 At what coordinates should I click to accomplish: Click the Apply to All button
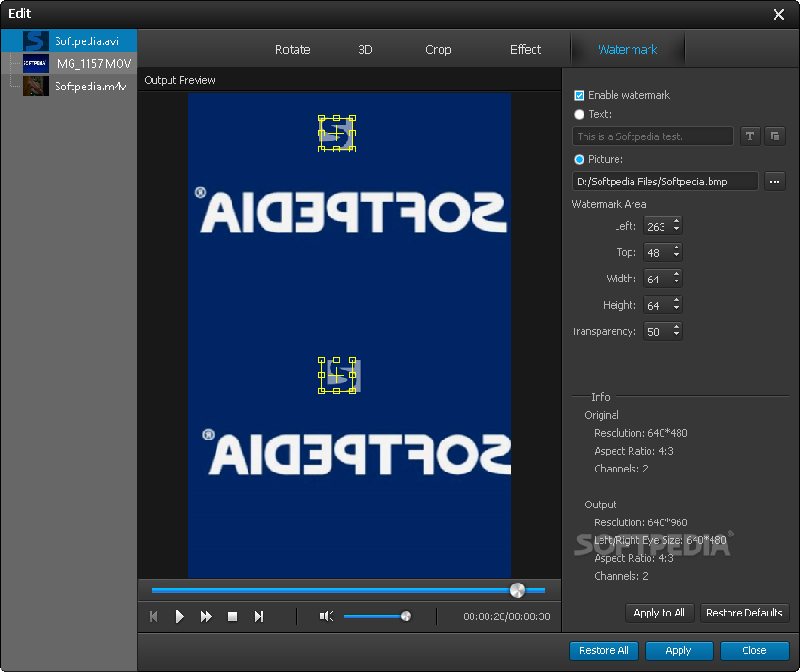click(659, 613)
